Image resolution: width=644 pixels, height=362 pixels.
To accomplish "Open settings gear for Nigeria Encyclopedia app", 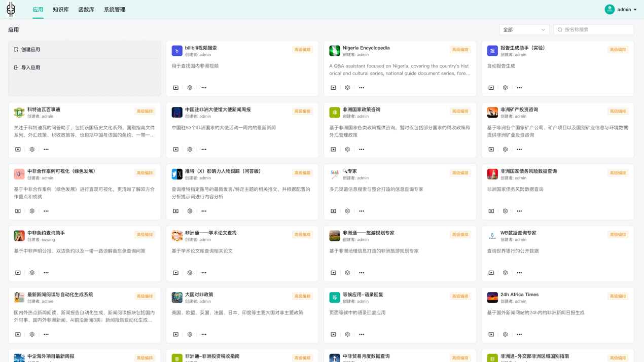I will coord(347,88).
